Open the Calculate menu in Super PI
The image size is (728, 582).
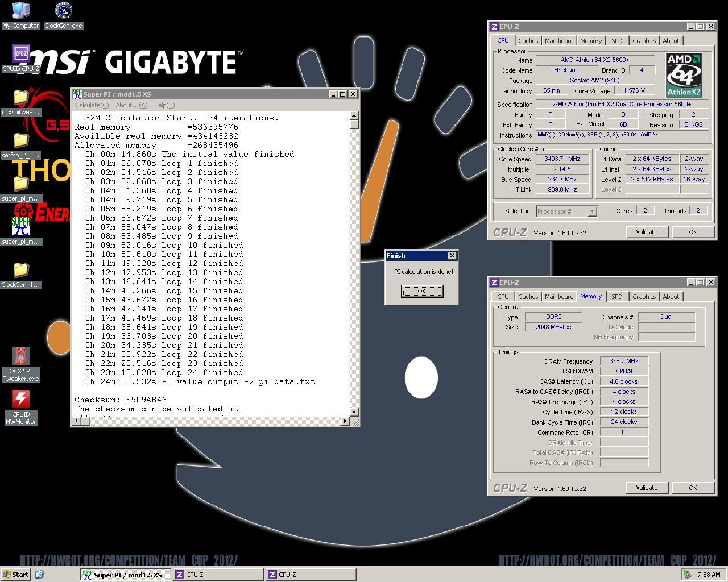coord(92,105)
